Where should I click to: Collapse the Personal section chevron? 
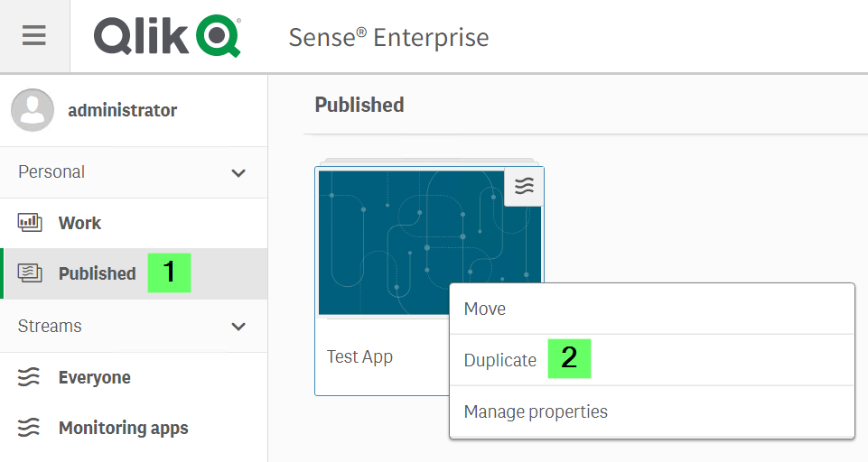(x=238, y=172)
